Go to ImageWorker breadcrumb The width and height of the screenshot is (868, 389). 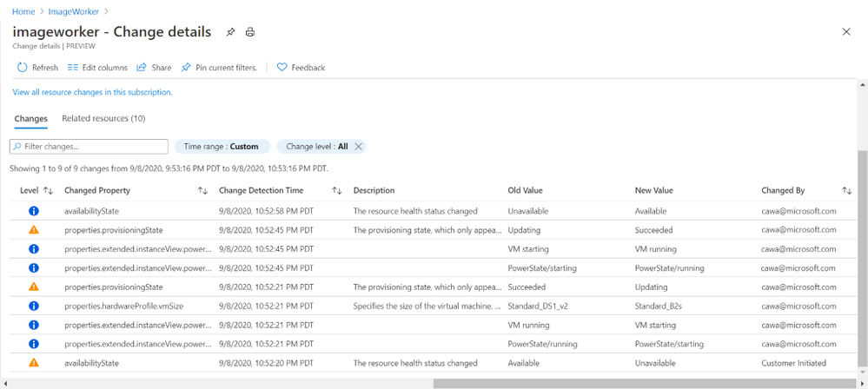[x=74, y=11]
